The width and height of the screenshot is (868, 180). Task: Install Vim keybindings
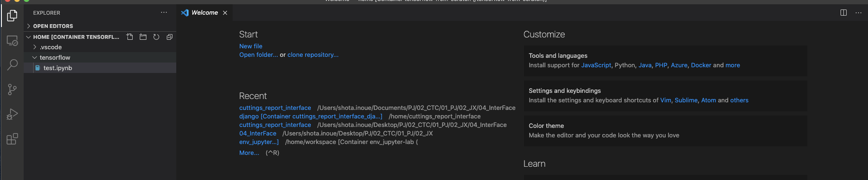666,100
